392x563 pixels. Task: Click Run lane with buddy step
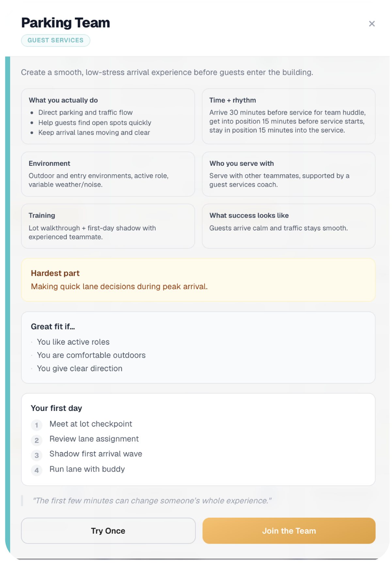pos(87,469)
